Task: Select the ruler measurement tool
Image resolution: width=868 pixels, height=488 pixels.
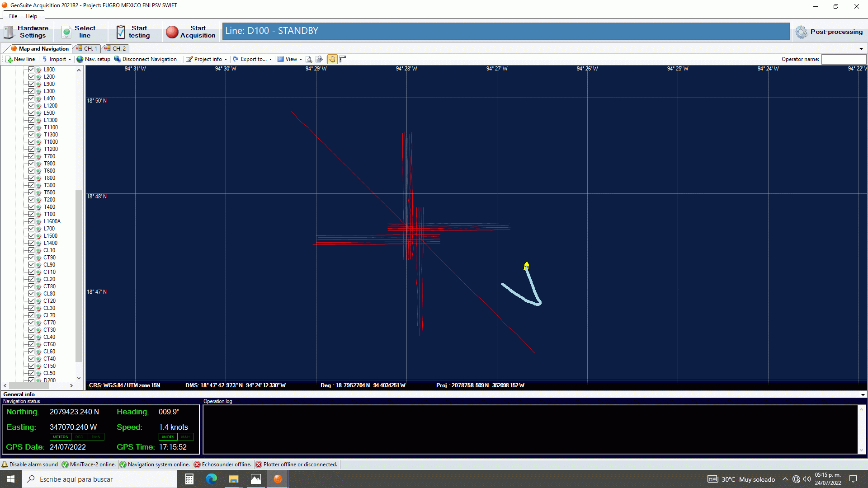Action: (x=342, y=59)
